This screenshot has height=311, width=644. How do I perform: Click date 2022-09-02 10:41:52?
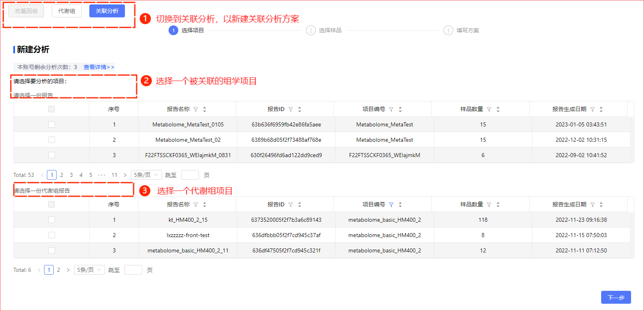coord(581,155)
